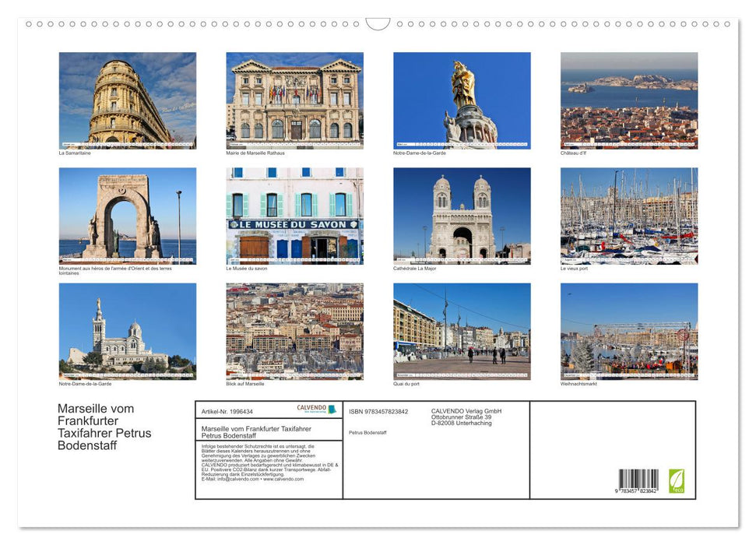Viewport: 756px width, 545px height.
Task: Select the Cathédrale La Major photo
Action: (462, 215)
